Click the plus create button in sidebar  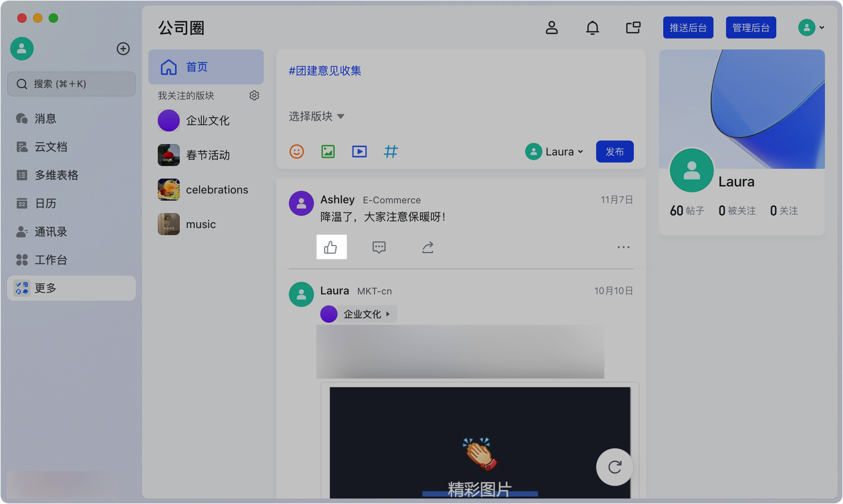(123, 49)
